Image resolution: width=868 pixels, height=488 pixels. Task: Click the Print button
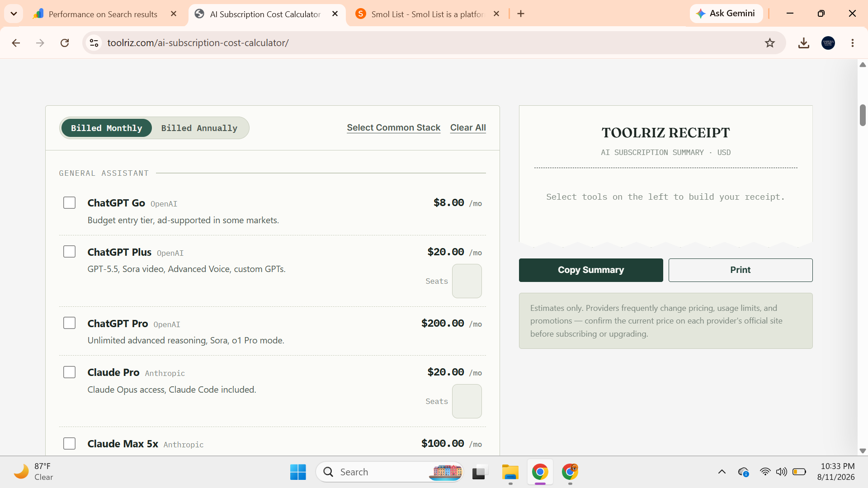pyautogui.click(x=741, y=270)
